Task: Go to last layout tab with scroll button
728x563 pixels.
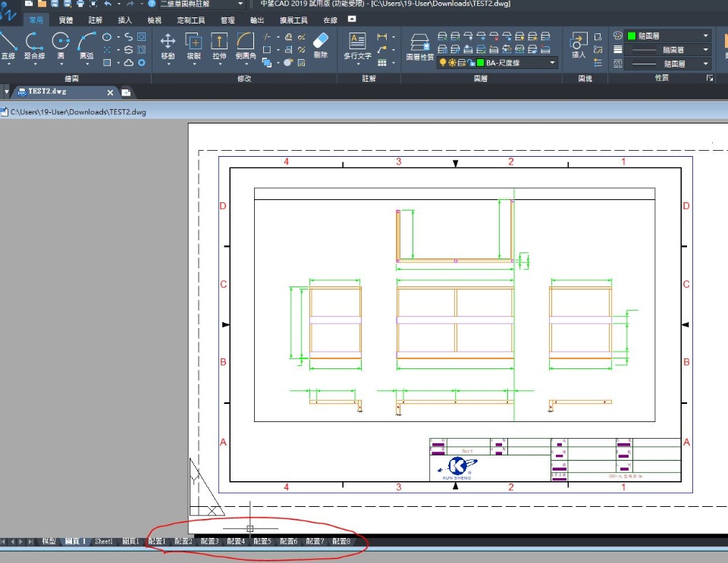Action: click(30, 541)
